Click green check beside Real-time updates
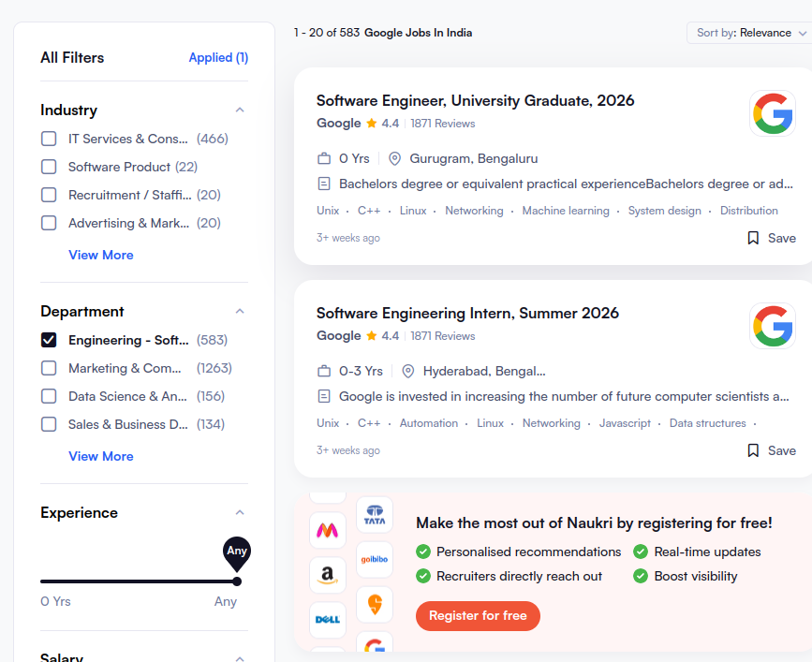 coord(641,552)
